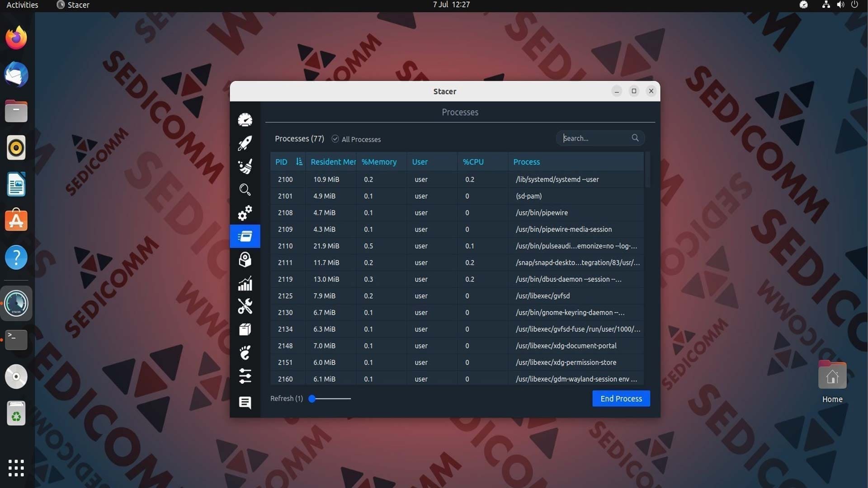Open network indicator in top bar
Viewport: 868px width, 488px height.
coord(826,5)
